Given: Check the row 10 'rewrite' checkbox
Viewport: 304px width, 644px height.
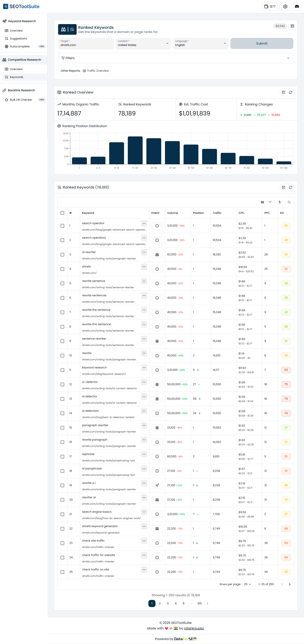Looking at the screenshot, I should 62,355.
